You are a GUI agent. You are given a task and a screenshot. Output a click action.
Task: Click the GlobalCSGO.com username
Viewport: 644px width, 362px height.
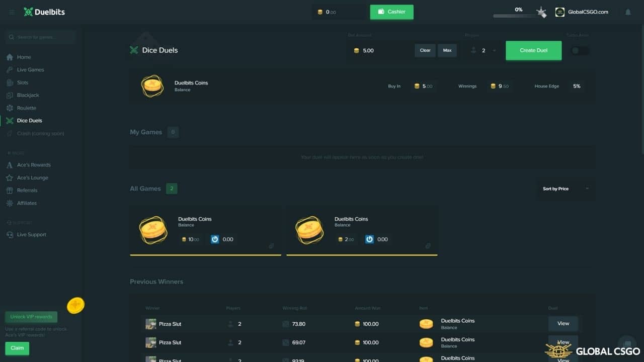[588, 12]
